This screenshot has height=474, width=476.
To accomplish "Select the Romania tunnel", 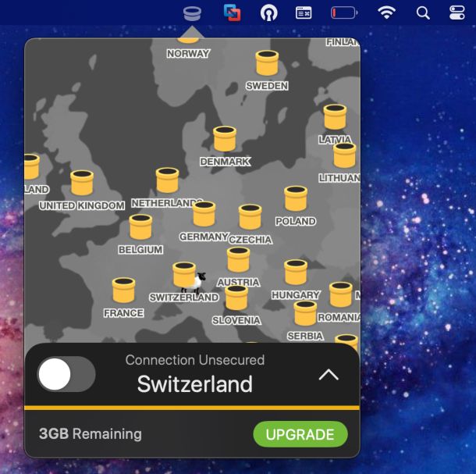I will tap(341, 295).
